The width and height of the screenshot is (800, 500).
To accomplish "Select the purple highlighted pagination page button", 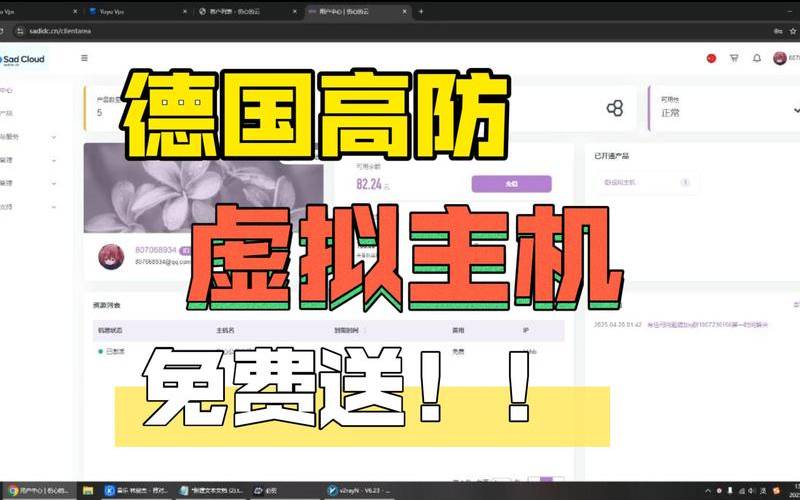I will tap(546, 480).
